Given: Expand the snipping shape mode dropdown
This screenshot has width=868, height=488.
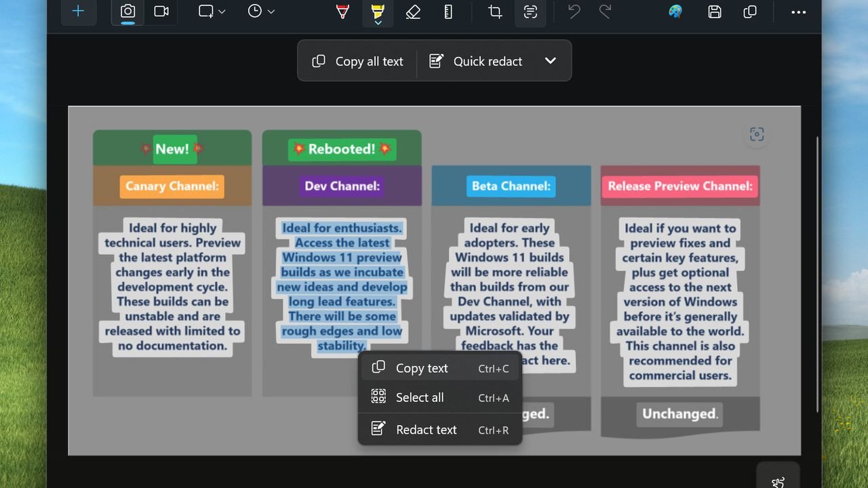Looking at the screenshot, I should click(x=212, y=12).
